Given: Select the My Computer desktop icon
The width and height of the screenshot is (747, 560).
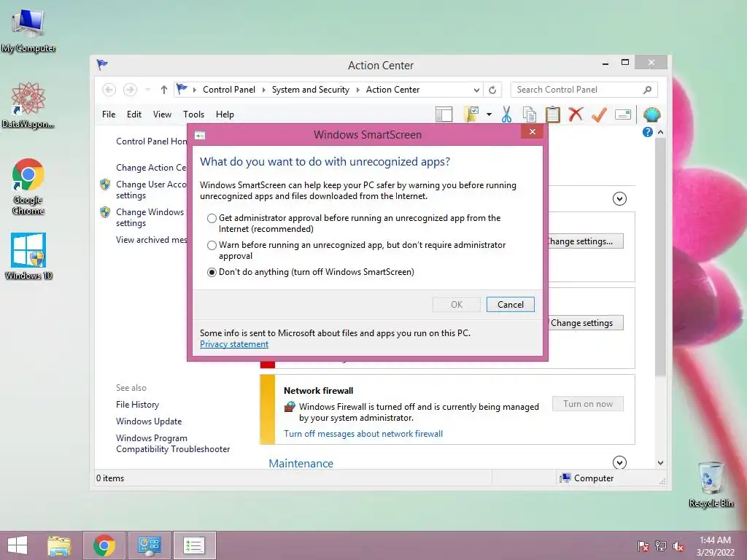Looking at the screenshot, I should (x=28, y=31).
